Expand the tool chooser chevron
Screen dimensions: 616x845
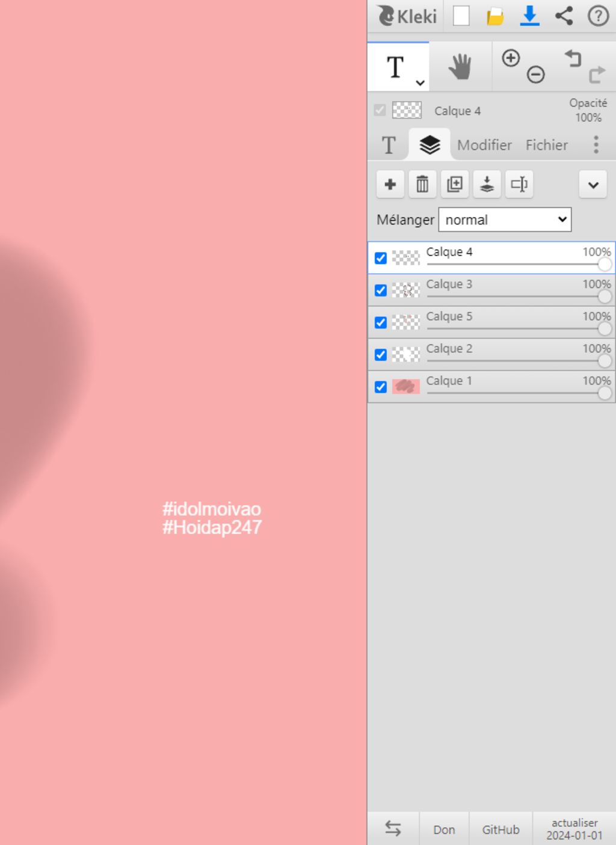click(420, 82)
